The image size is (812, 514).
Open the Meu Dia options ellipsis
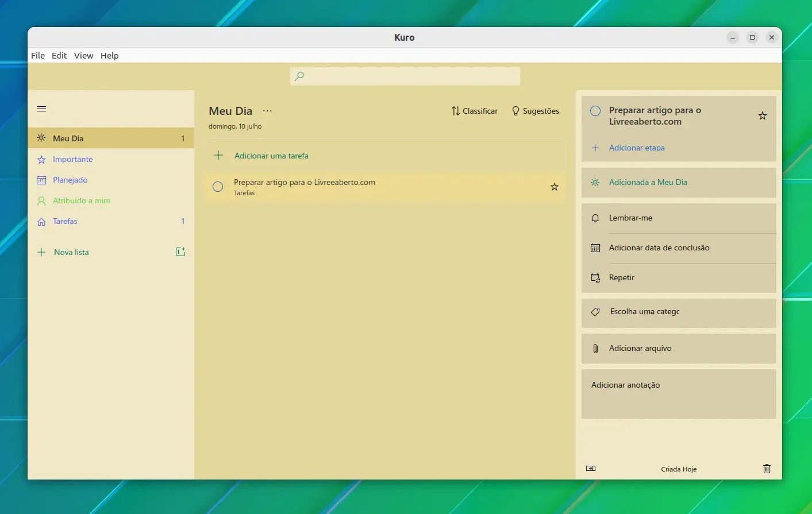click(267, 111)
